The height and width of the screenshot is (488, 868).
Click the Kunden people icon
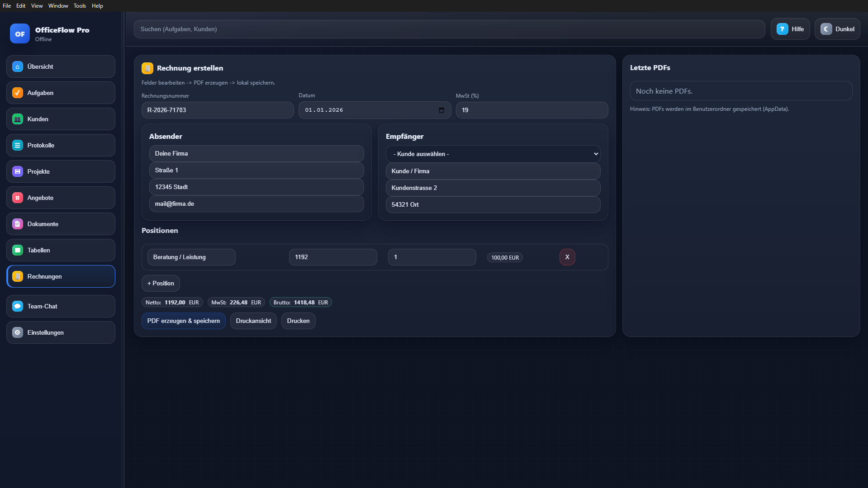[x=18, y=119]
